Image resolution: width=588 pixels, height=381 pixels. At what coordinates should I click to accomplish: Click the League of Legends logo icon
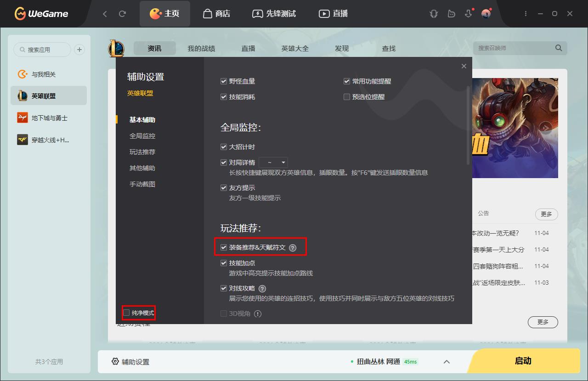116,48
